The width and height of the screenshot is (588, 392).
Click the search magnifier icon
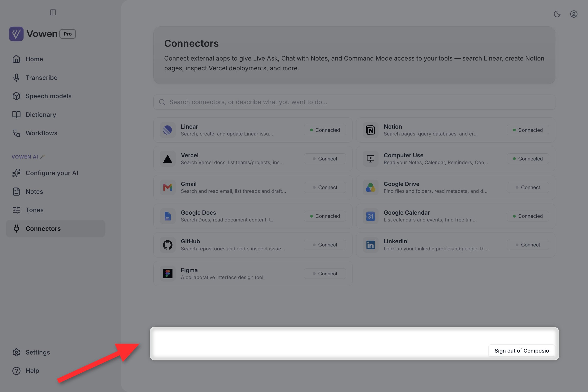(x=162, y=102)
